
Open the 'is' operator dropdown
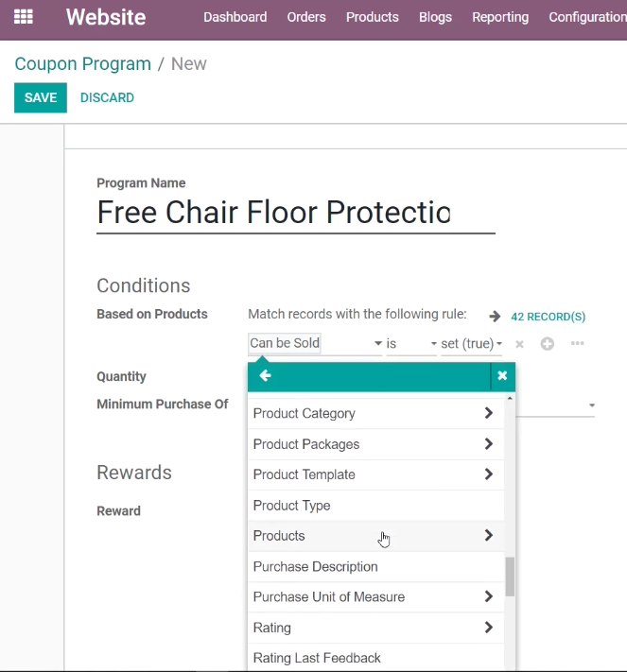(411, 344)
